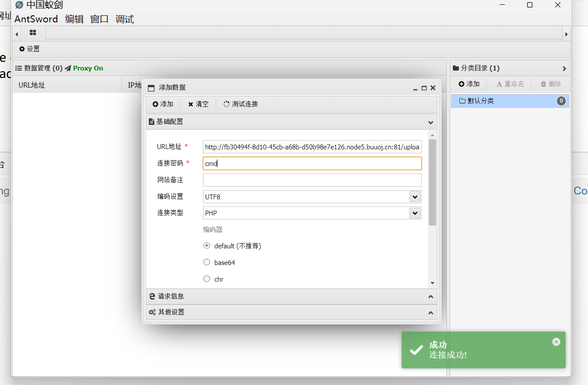588x385 pixels.
Task: Click the URL地址 column header
Action: [67, 85]
